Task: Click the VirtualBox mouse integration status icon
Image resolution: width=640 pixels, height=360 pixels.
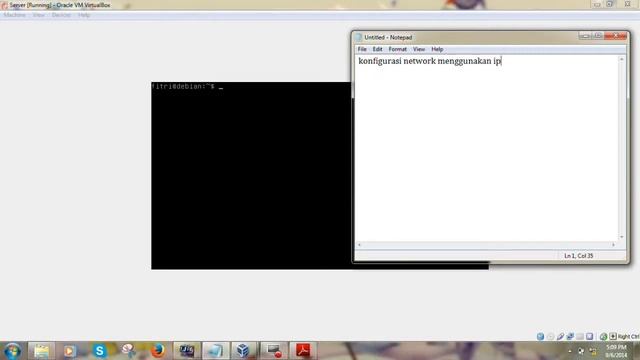Action: (604, 336)
